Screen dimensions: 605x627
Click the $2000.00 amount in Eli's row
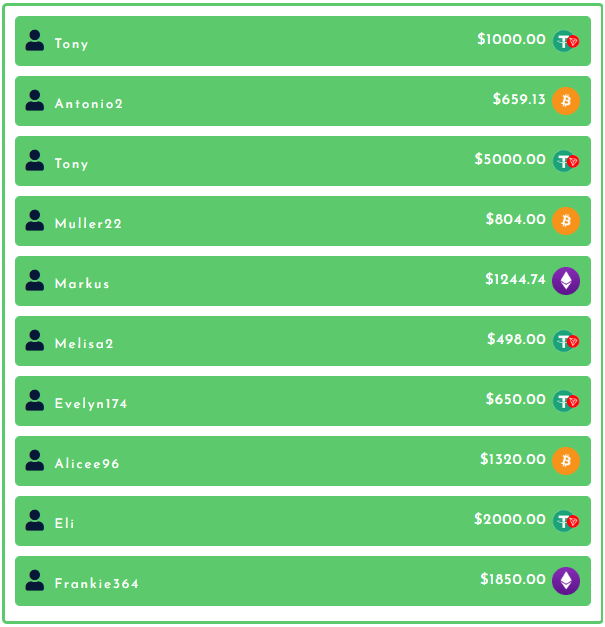coord(510,520)
